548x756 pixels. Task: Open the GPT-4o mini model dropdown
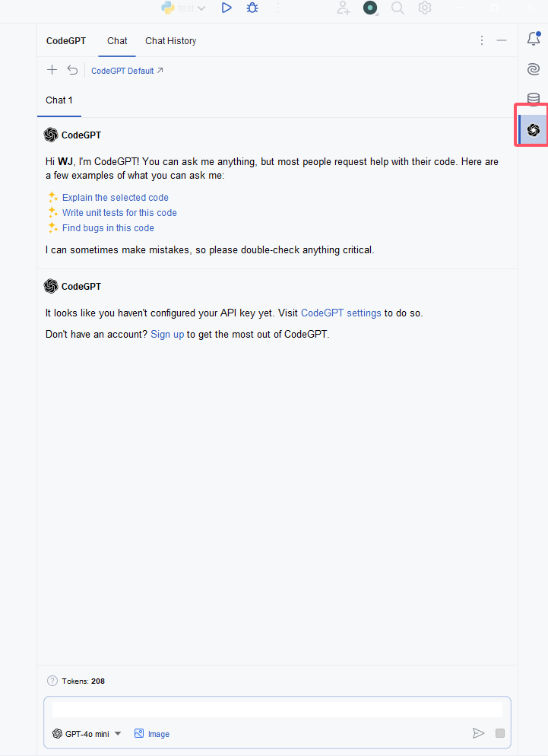point(87,733)
